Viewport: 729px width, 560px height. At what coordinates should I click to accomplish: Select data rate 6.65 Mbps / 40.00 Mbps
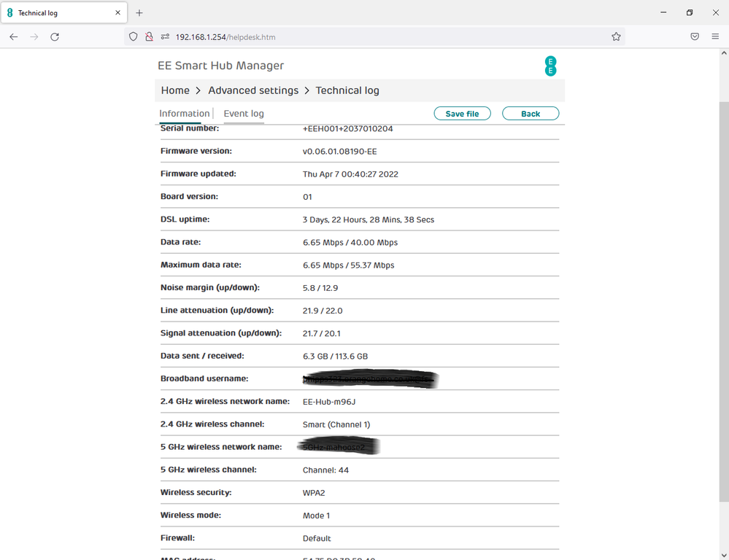(350, 243)
